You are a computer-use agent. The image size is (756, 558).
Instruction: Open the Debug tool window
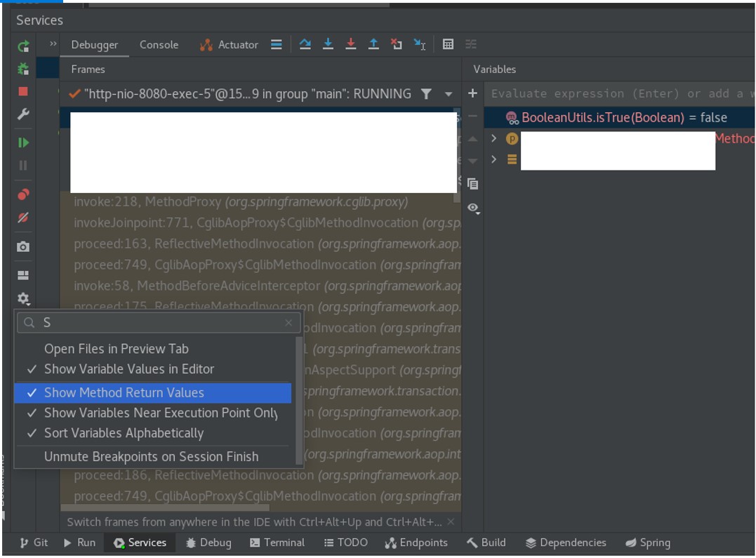[208, 543]
